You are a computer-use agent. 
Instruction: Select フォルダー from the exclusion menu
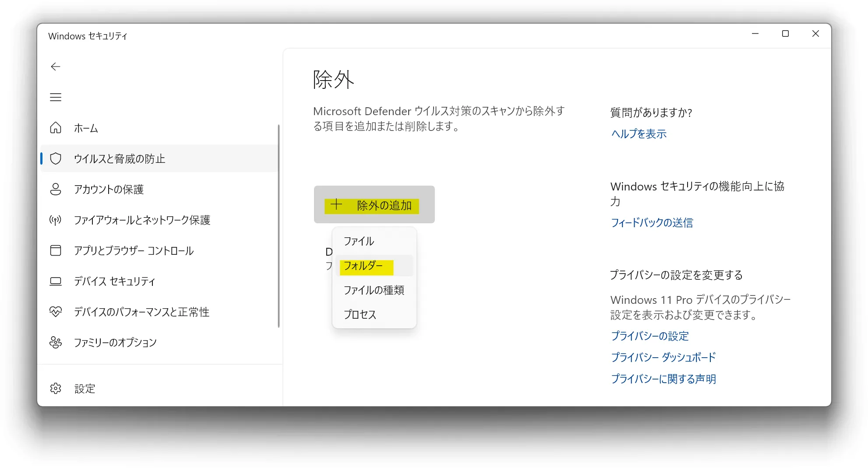(374, 266)
